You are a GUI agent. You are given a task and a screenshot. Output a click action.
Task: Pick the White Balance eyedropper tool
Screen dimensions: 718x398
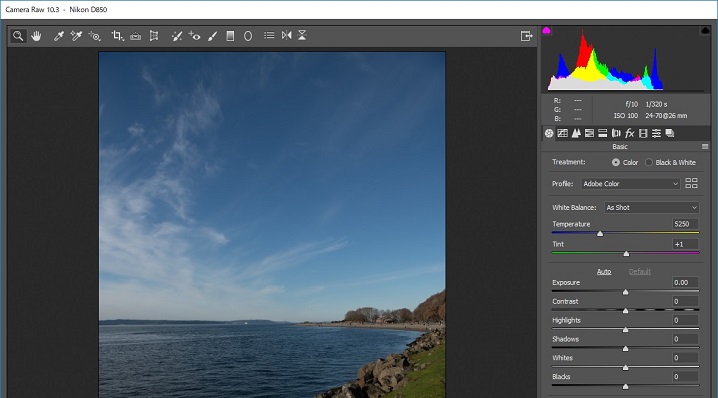tap(59, 36)
